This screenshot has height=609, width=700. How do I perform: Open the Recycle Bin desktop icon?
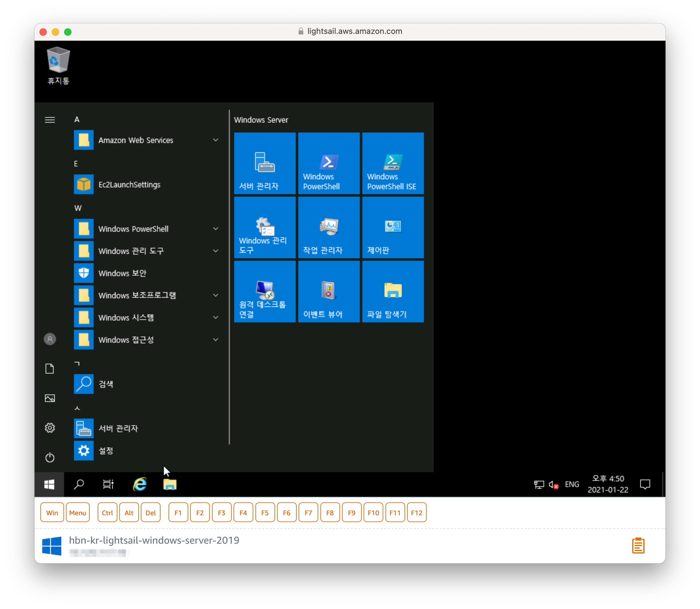[59, 66]
